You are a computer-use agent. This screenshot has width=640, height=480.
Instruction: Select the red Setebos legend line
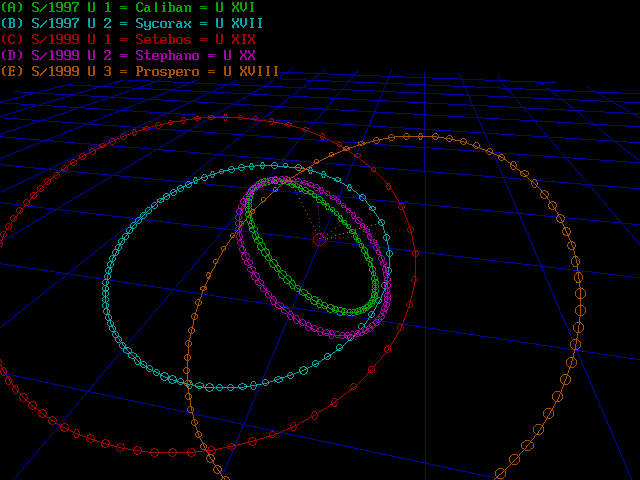(128, 40)
